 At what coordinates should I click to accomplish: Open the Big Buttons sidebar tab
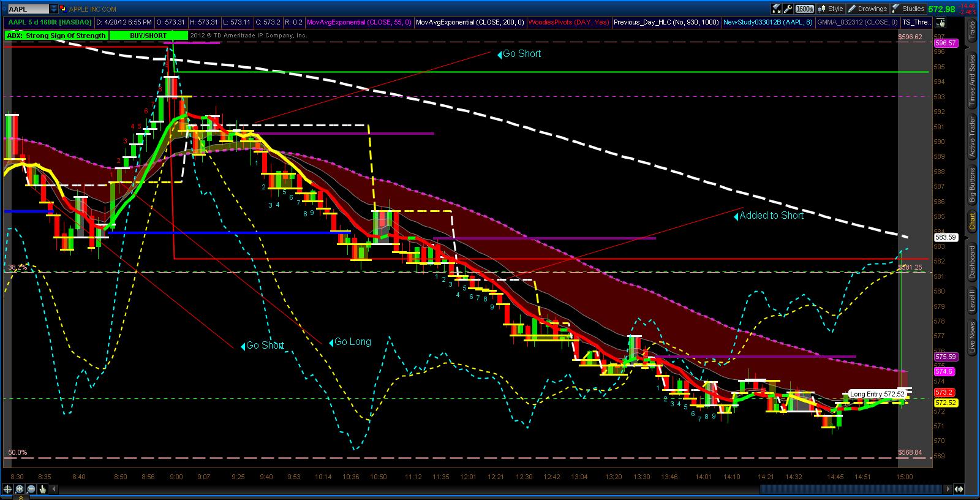972,185
